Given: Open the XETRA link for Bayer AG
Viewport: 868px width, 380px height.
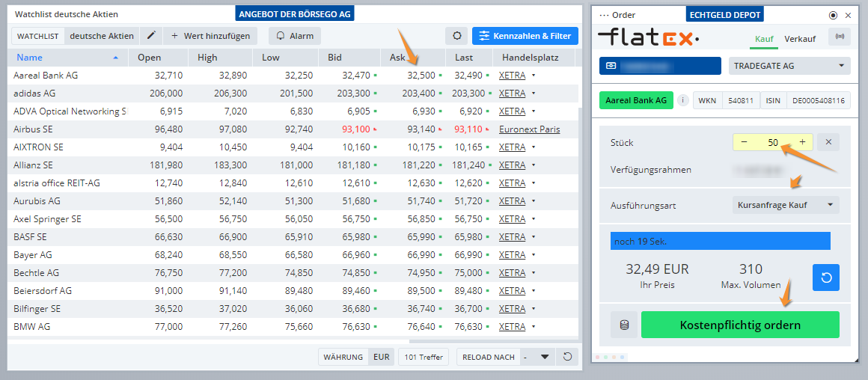Looking at the screenshot, I should (x=512, y=255).
